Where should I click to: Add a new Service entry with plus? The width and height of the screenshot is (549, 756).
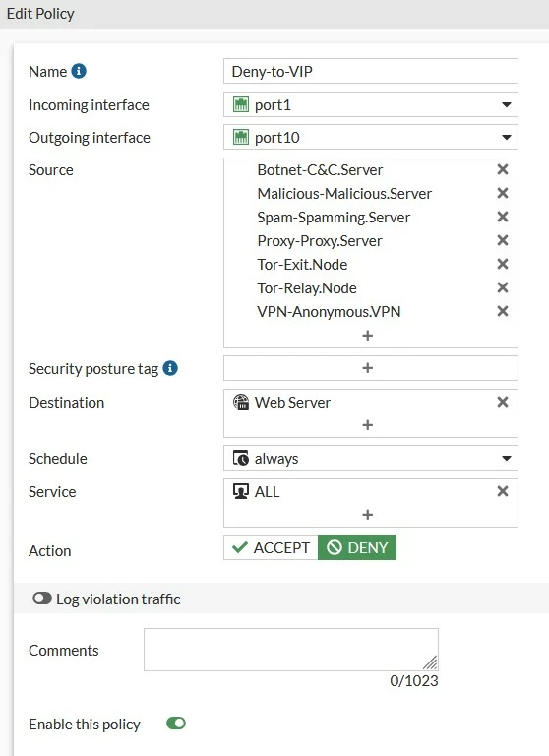tap(367, 515)
